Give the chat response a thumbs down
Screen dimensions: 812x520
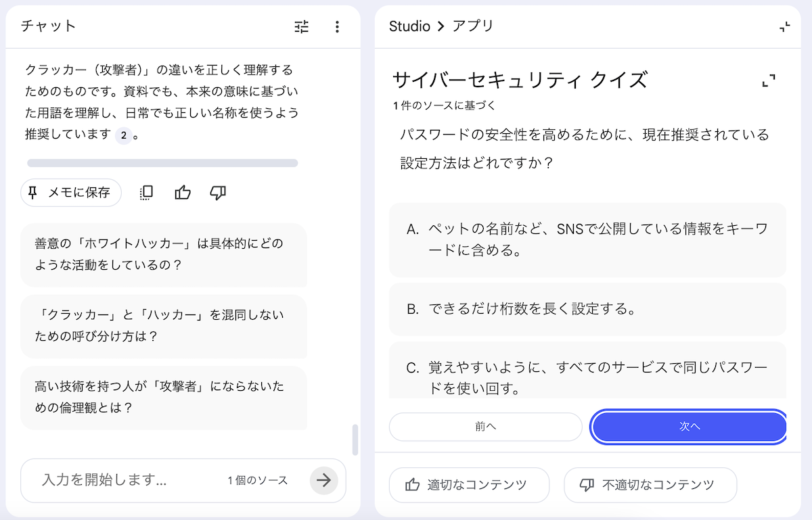(218, 193)
